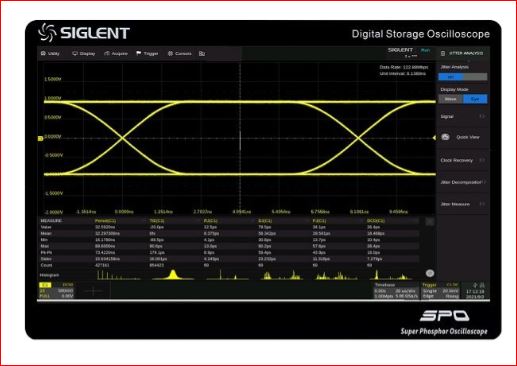Screen dimensions: 517x366
Task: Click the rightmost histogram thumbnail
Action: (x=391, y=275)
